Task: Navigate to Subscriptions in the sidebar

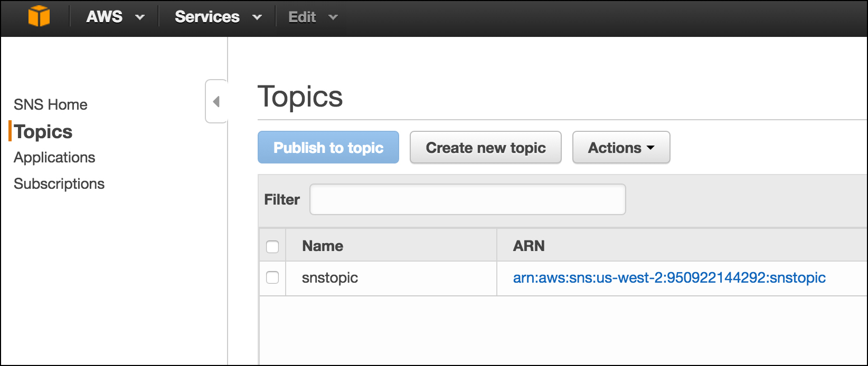Action: [59, 184]
